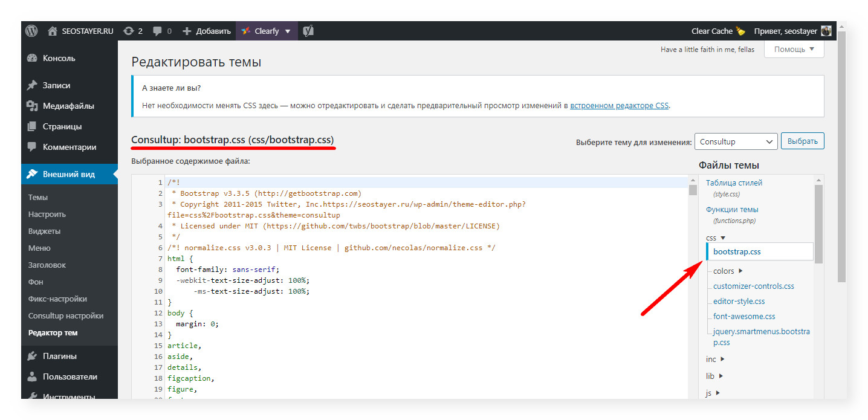Open the seostayer user avatar
The height and width of the screenshot is (420, 868).
coord(826,31)
